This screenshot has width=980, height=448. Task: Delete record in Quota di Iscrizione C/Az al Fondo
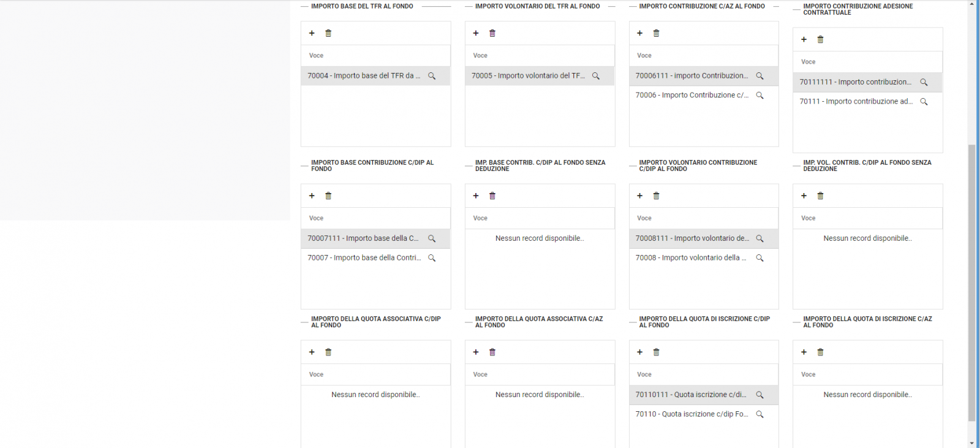pyautogui.click(x=821, y=352)
